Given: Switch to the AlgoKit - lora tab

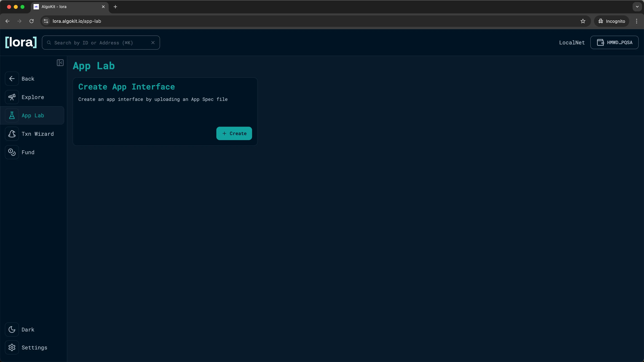Looking at the screenshot, I should 60,7.
